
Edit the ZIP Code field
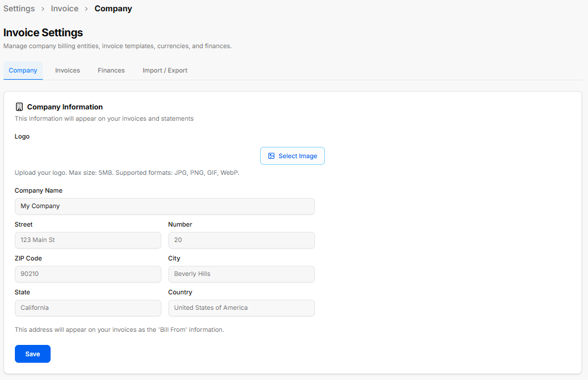(x=88, y=274)
